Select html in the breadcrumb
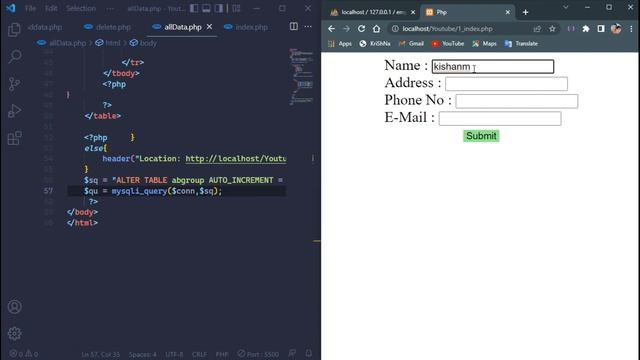This screenshot has height=360, width=640. [113, 43]
